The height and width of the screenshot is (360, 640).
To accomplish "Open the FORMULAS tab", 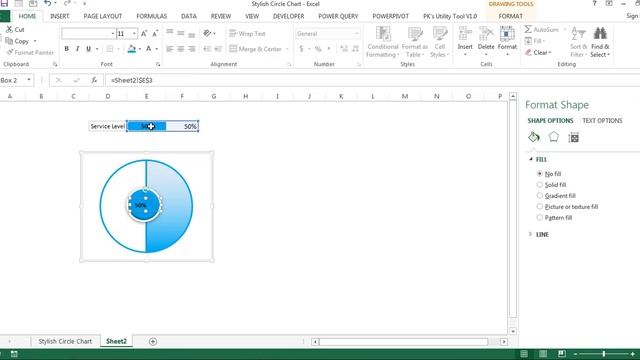I will point(152,16).
